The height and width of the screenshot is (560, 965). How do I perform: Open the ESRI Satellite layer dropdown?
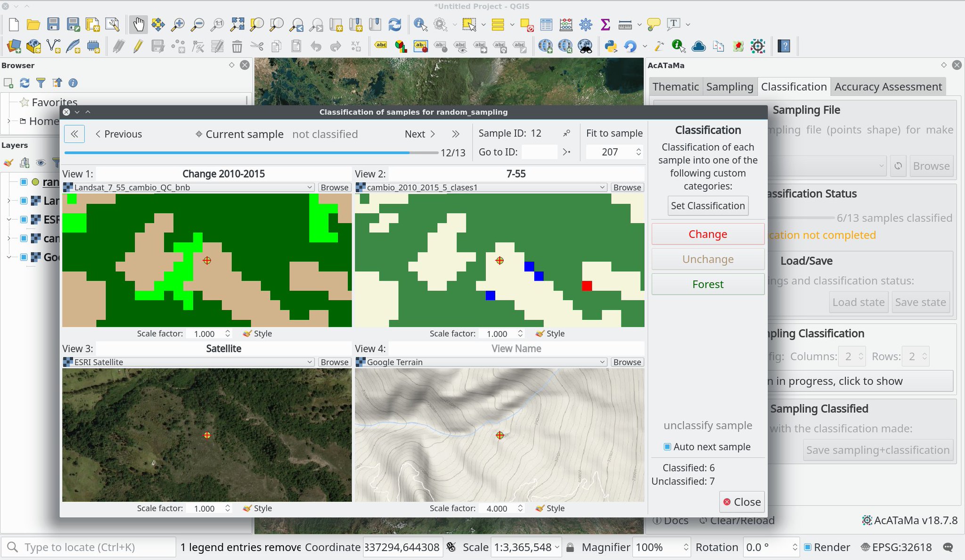(188, 362)
